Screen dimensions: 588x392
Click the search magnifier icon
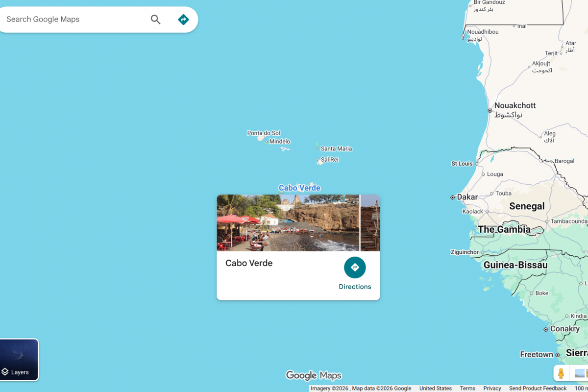pos(155,20)
